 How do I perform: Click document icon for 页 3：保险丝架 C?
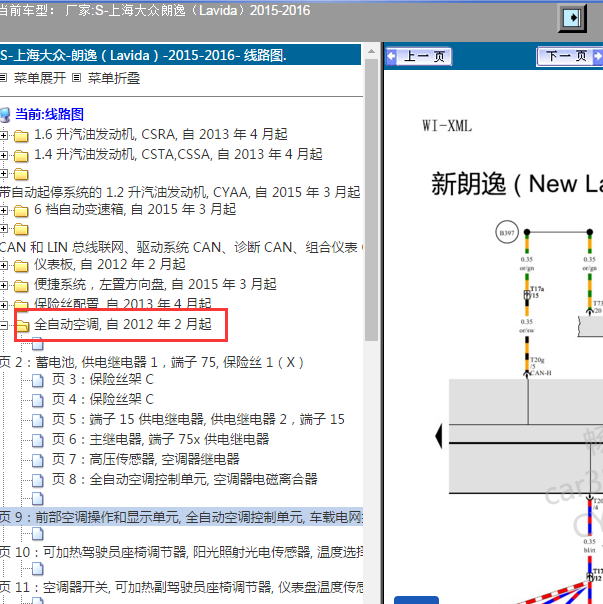click(37, 380)
